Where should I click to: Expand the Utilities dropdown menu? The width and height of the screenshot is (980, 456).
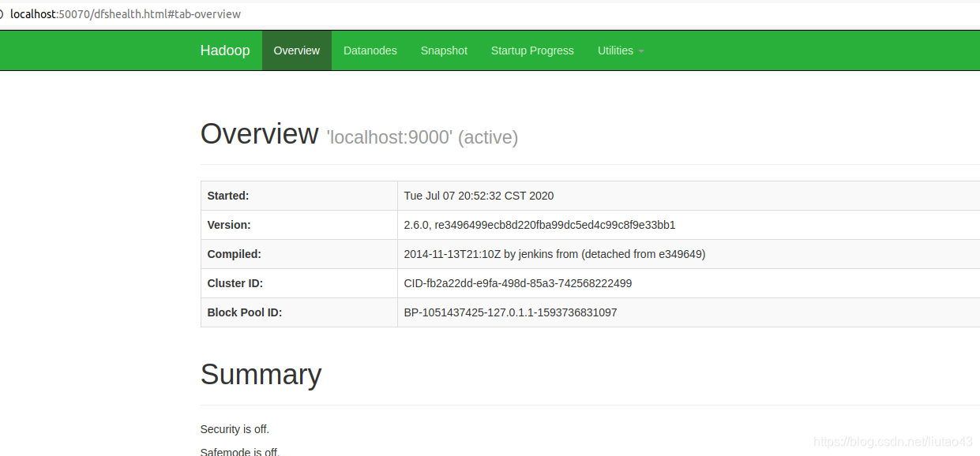point(621,50)
